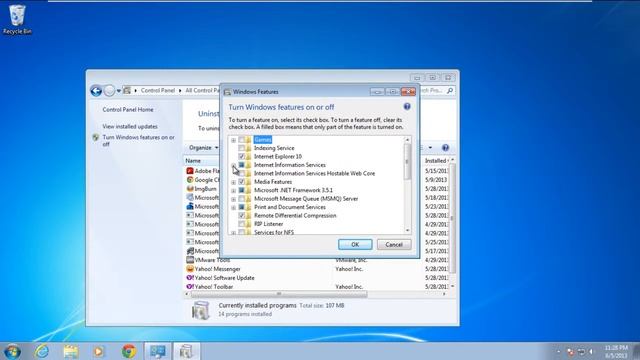
Task: Select the VMware Tools program icon
Action: tap(190, 260)
